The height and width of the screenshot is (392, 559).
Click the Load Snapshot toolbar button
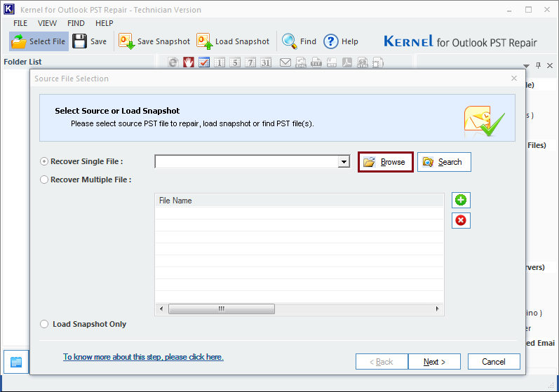[x=233, y=41]
